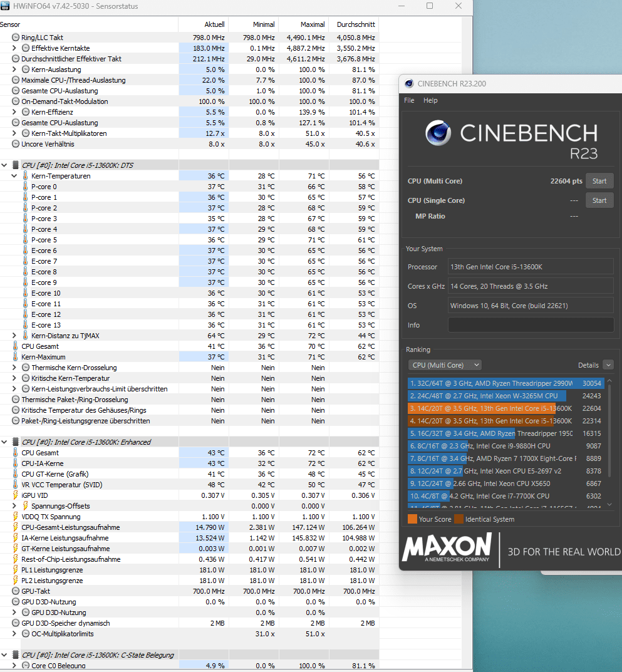Click the thermometer icon beside E-core 13
The height and width of the screenshot is (672, 622).
coord(25,325)
